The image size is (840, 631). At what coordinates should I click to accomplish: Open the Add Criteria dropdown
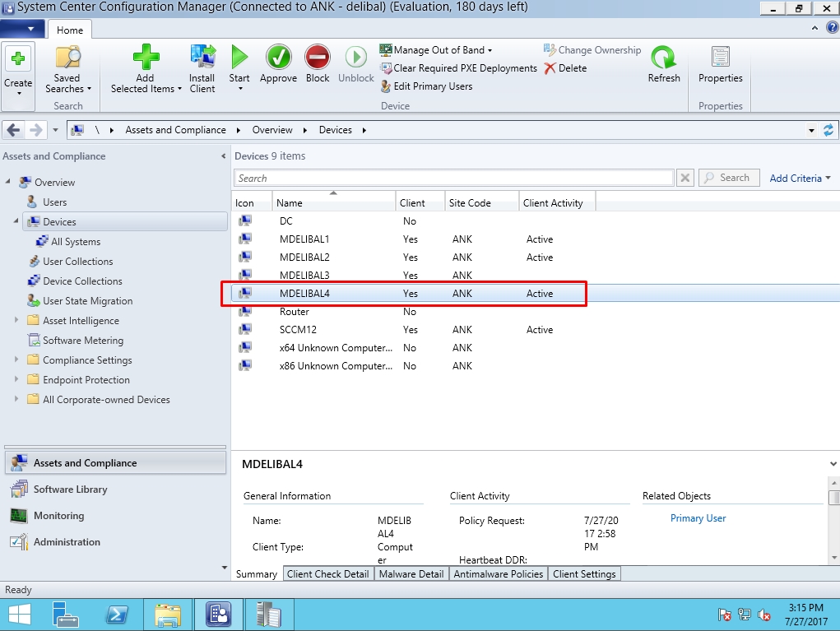[x=800, y=178]
